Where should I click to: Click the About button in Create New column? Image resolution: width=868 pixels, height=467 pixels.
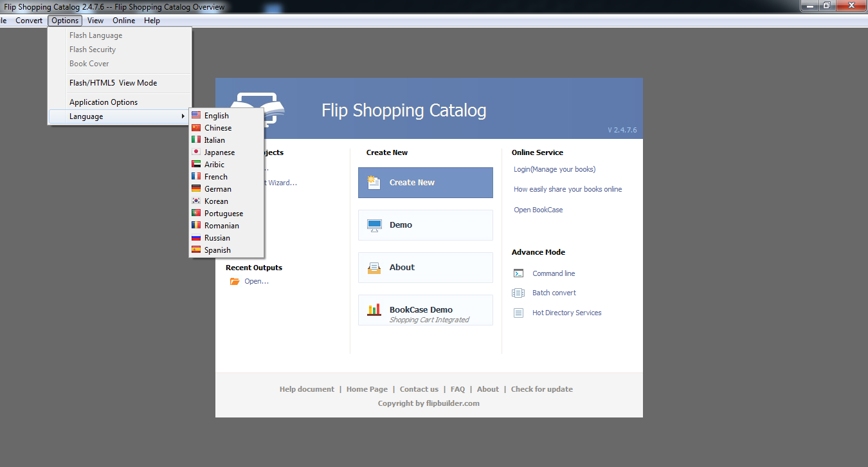click(x=426, y=268)
